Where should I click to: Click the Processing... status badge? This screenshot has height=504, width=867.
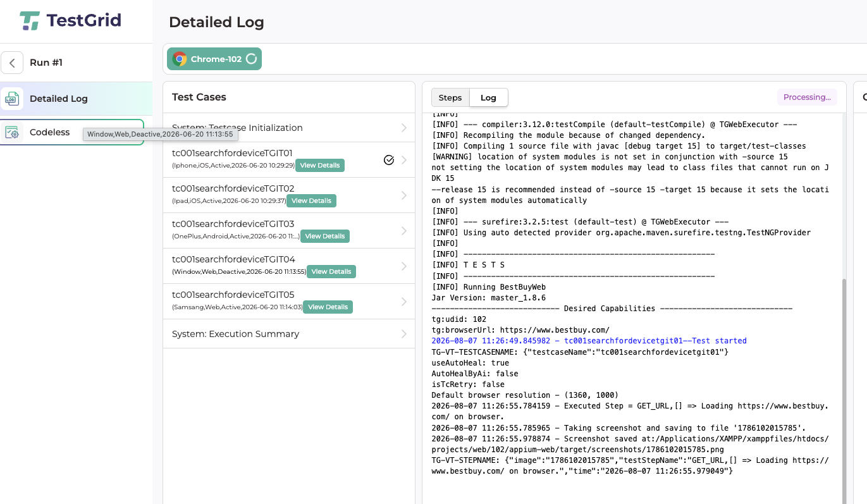tap(807, 97)
